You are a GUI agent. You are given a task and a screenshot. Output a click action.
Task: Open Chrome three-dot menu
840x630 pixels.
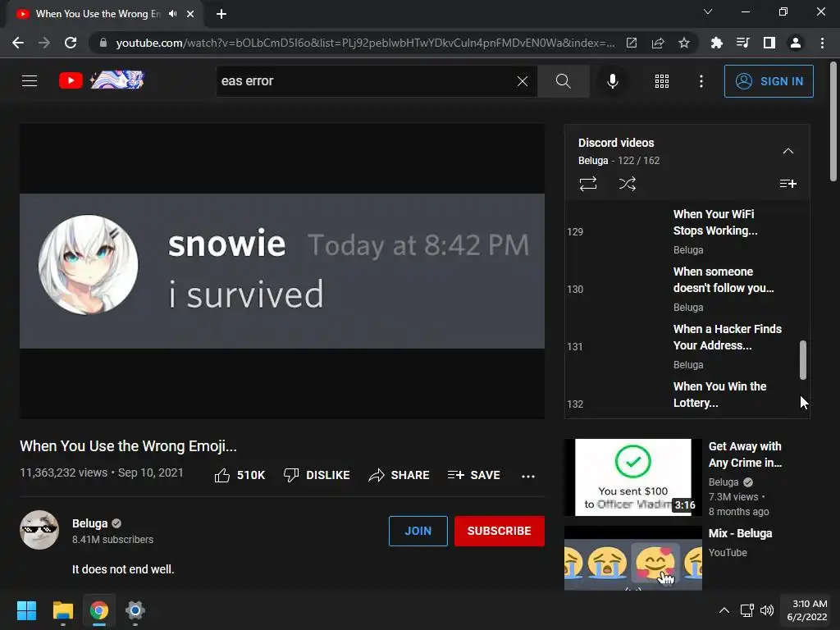822,43
